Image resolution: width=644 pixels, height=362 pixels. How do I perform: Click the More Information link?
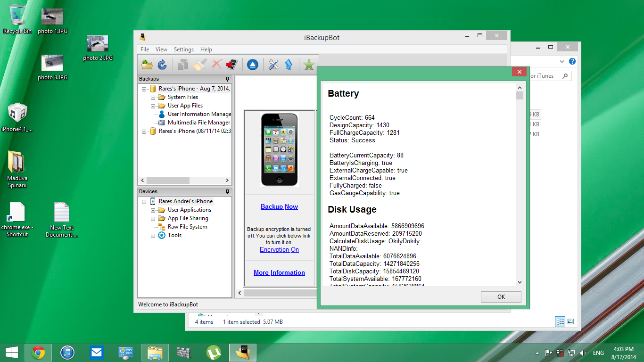coord(279,272)
